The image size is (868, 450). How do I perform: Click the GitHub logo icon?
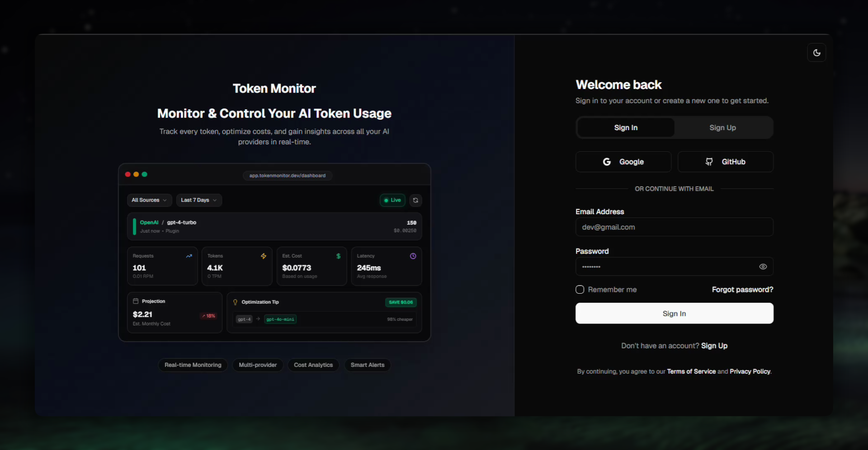[709, 162]
